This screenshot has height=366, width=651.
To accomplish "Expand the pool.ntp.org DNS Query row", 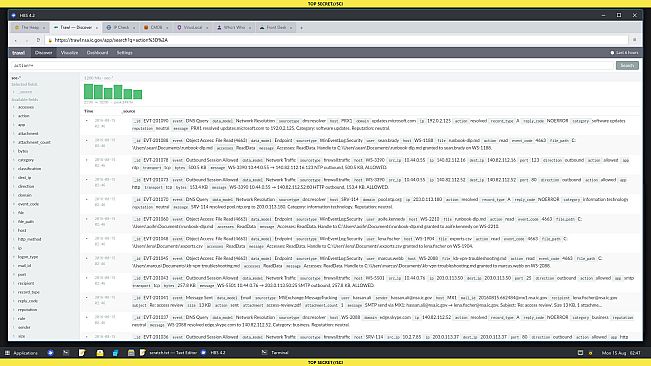I will tap(86, 200).
